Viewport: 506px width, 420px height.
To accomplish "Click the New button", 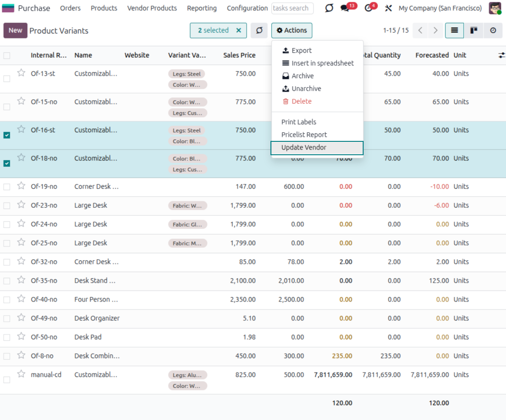I will coord(15,30).
